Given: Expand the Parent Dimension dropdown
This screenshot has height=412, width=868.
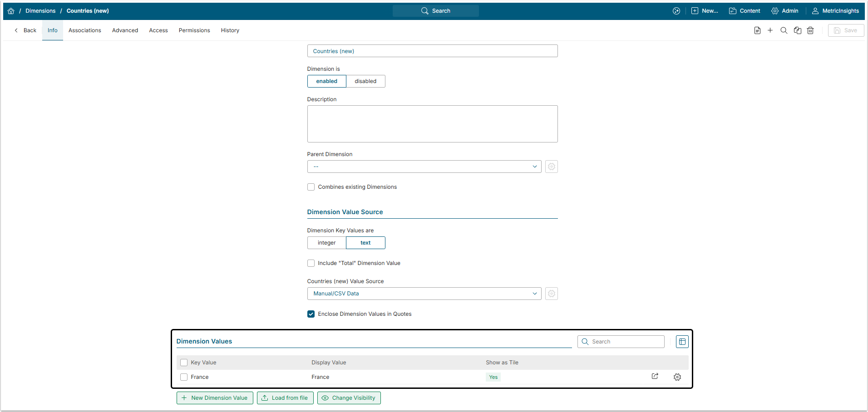Looking at the screenshot, I should 424,167.
